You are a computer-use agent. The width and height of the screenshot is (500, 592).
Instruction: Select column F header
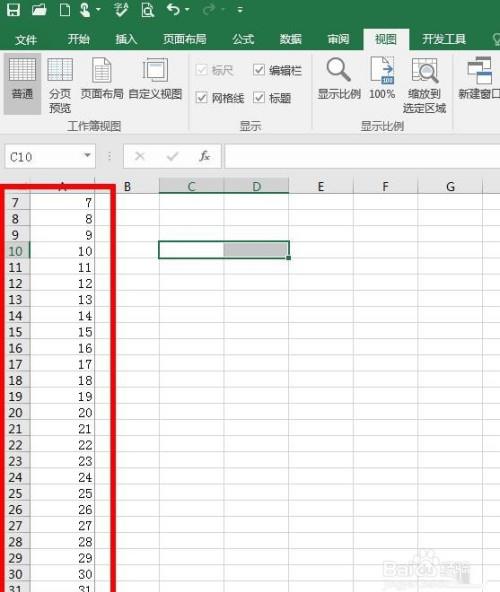pos(385,186)
